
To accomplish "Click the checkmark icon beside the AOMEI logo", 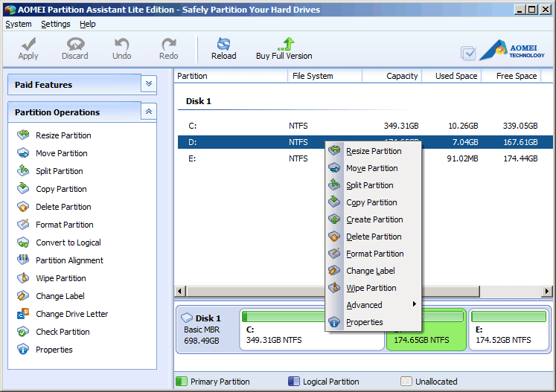I will [468, 54].
